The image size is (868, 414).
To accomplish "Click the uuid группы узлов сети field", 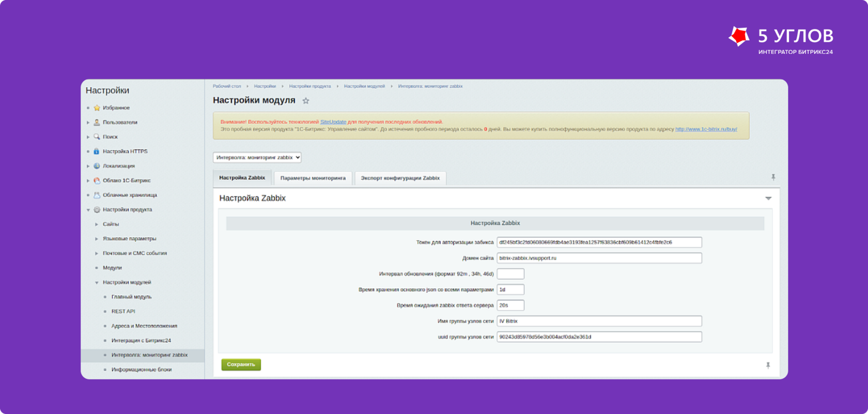I will pyautogui.click(x=599, y=337).
